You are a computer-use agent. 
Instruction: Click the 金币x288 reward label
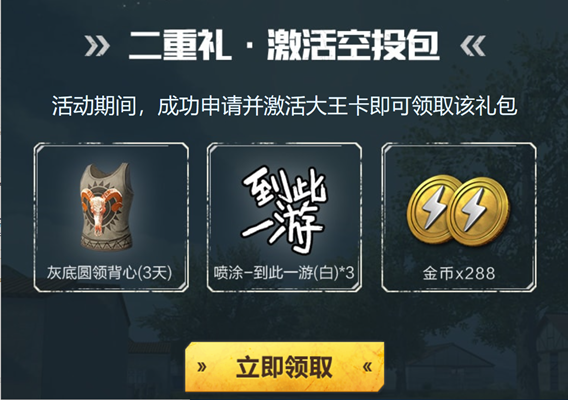tap(459, 274)
